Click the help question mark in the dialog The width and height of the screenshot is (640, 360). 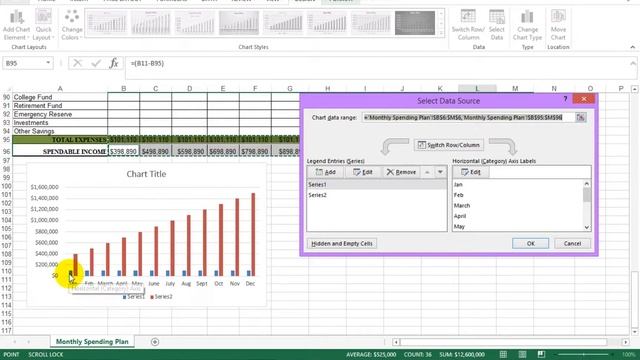pos(565,99)
